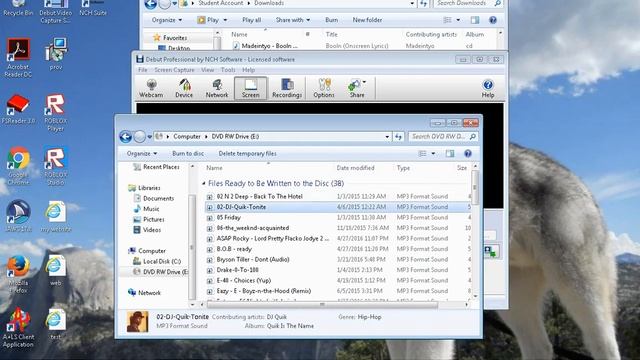Launch ROBLOX Studio shortcut

tap(56, 166)
